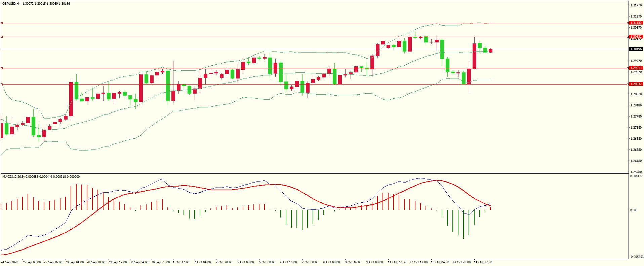Click the 6 Oct 00:00 time label

point(267,262)
